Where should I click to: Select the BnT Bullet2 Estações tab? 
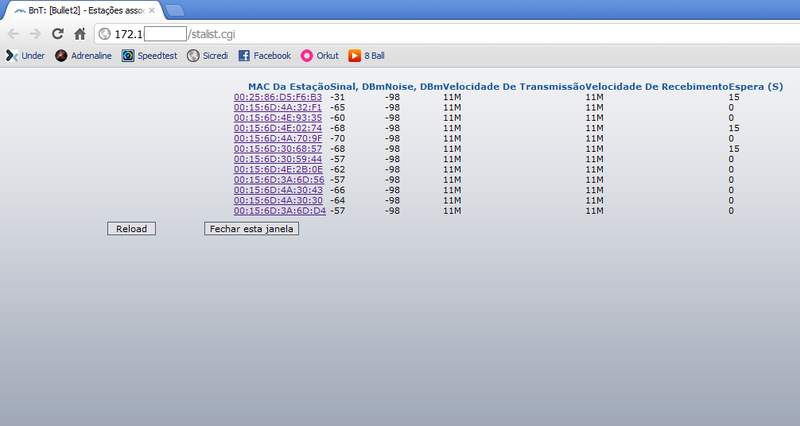coord(82,10)
